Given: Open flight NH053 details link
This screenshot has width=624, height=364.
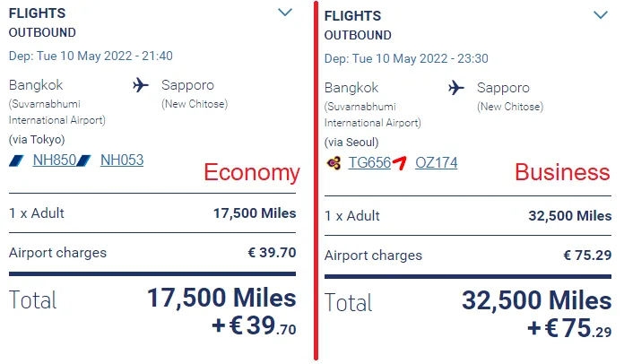Looking at the screenshot, I should (122, 160).
